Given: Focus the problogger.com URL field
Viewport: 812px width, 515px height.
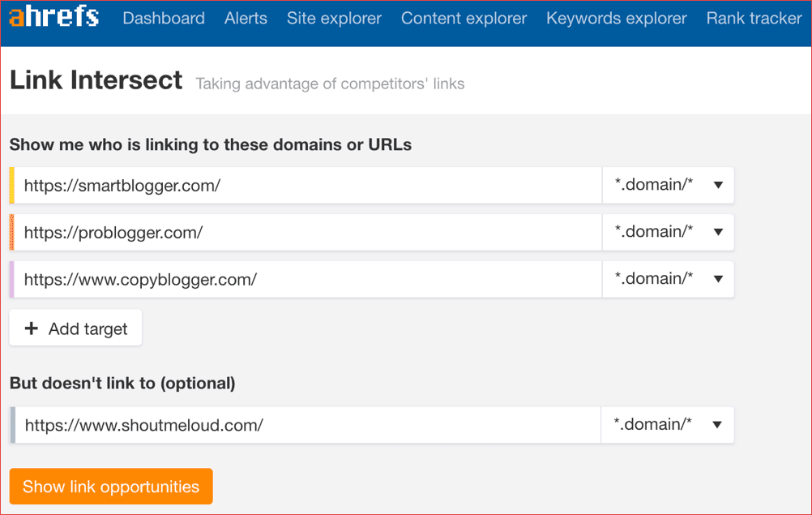Looking at the screenshot, I should [308, 232].
